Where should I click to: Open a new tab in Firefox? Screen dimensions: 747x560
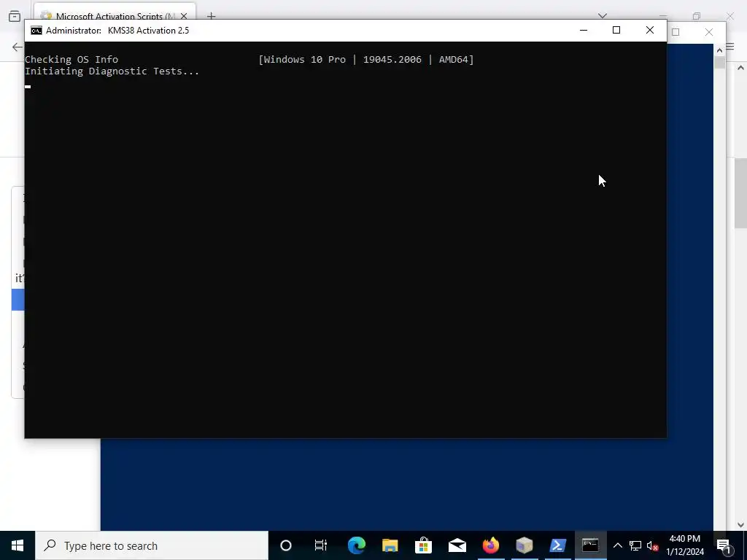pyautogui.click(x=212, y=16)
